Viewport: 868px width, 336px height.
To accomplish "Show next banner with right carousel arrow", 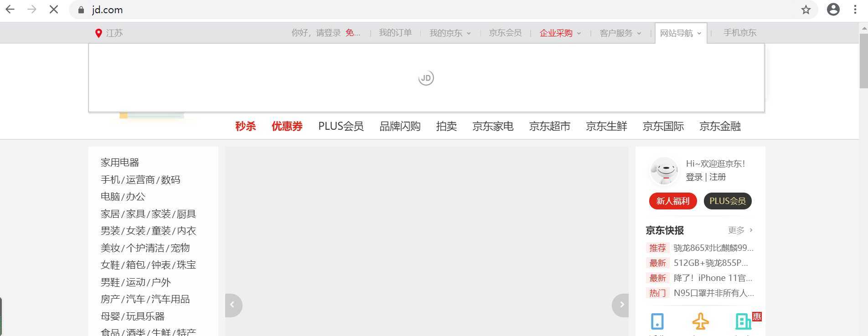I will 620,305.
